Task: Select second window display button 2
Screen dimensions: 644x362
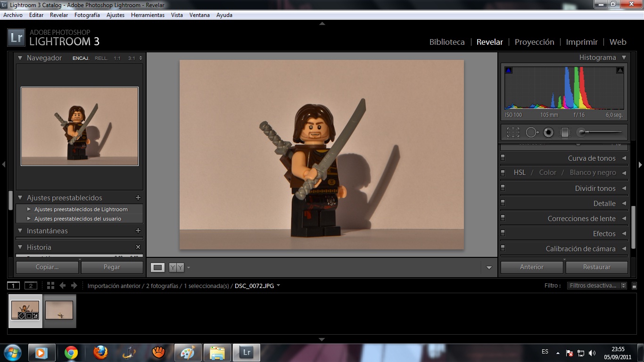Action: click(31, 286)
